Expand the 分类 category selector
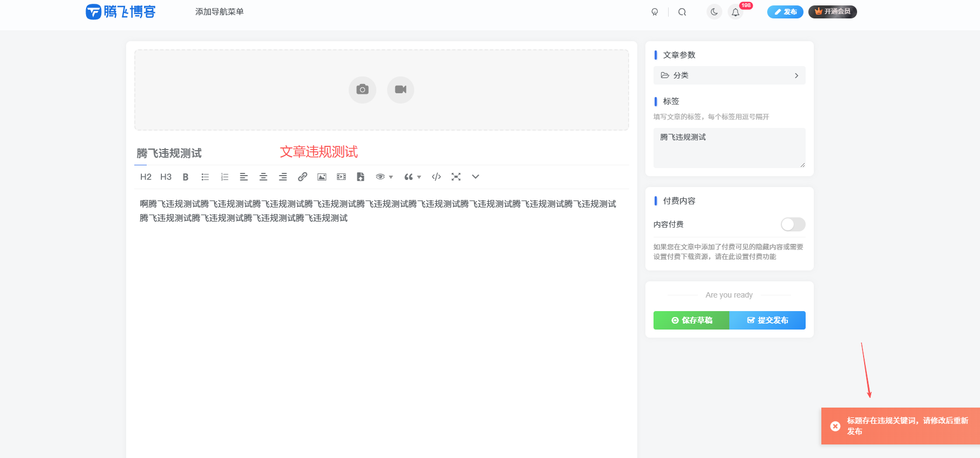 click(x=729, y=75)
